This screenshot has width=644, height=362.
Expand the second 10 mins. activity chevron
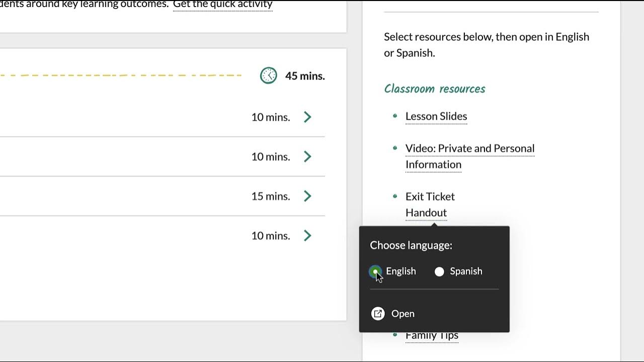coord(307,157)
